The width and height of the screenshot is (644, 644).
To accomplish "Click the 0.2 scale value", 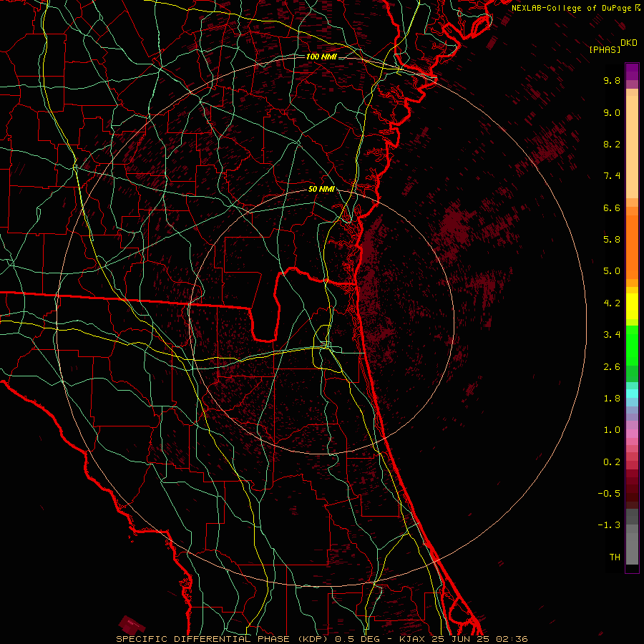I will (612, 462).
